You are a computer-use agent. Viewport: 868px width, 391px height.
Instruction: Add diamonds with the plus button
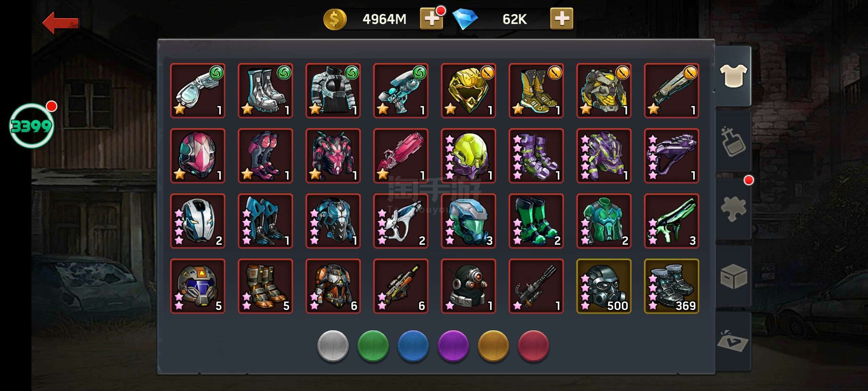coord(561,19)
